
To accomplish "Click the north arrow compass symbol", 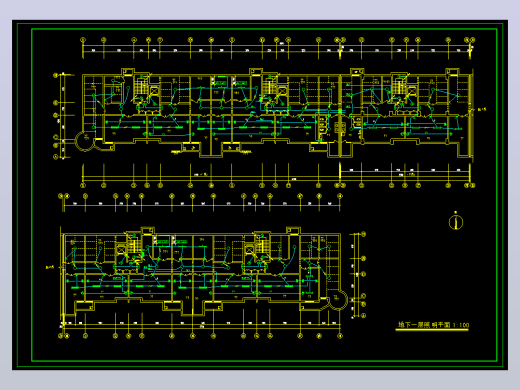I will pyautogui.click(x=456, y=221).
